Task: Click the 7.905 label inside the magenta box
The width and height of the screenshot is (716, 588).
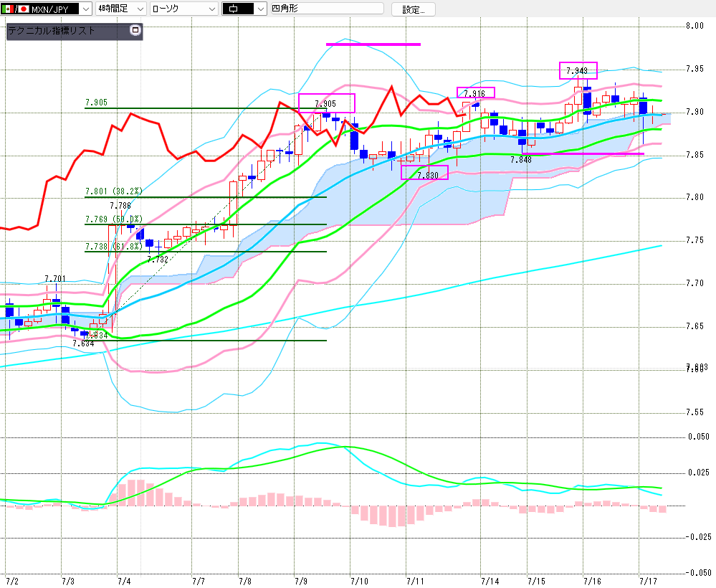Action: tap(325, 104)
